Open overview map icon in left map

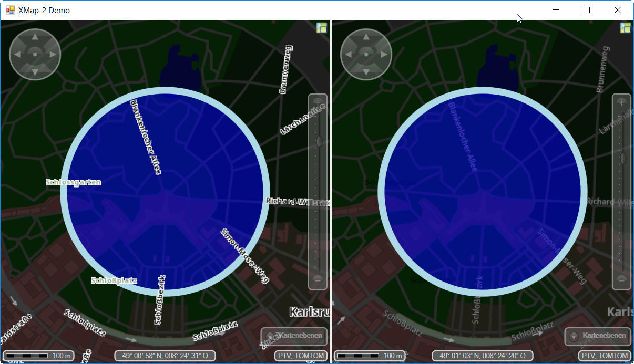click(x=322, y=28)
